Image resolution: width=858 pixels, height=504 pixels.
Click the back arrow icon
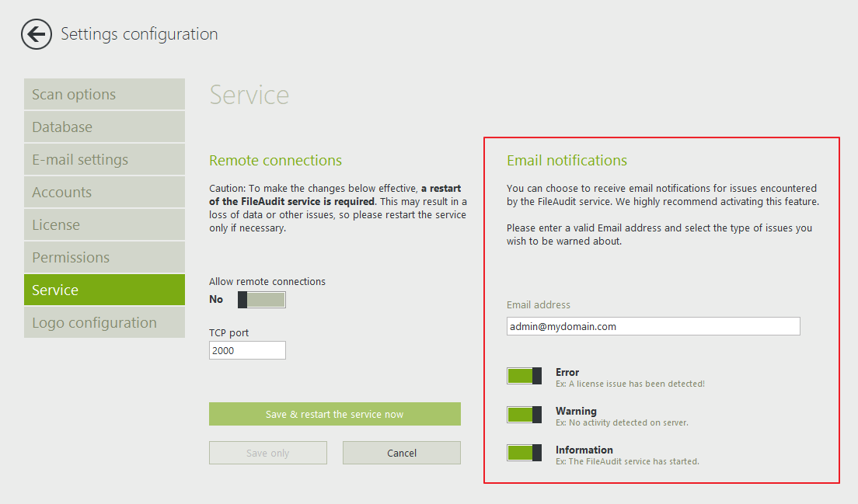(36, 35)
